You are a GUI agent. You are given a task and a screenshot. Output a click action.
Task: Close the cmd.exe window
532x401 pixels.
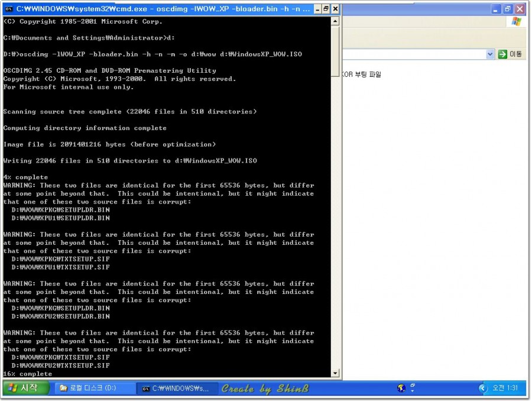click(x=335, y=9)
